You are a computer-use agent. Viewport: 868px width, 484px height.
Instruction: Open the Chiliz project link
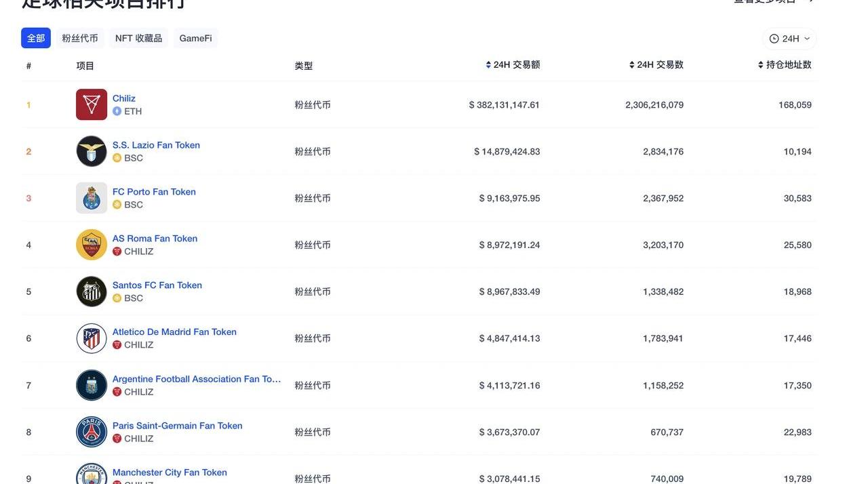(x=124, y=98)
